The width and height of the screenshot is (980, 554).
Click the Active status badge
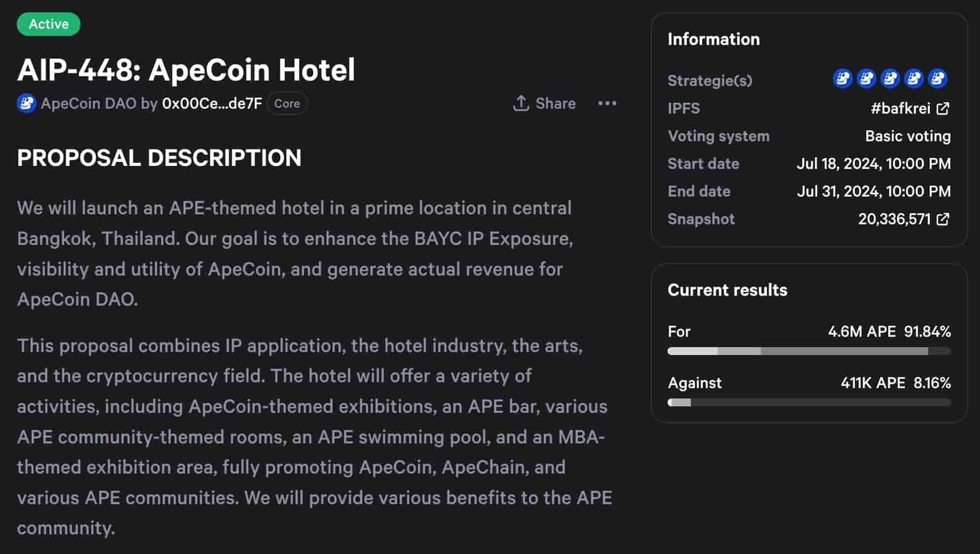[x=48, y=24]
